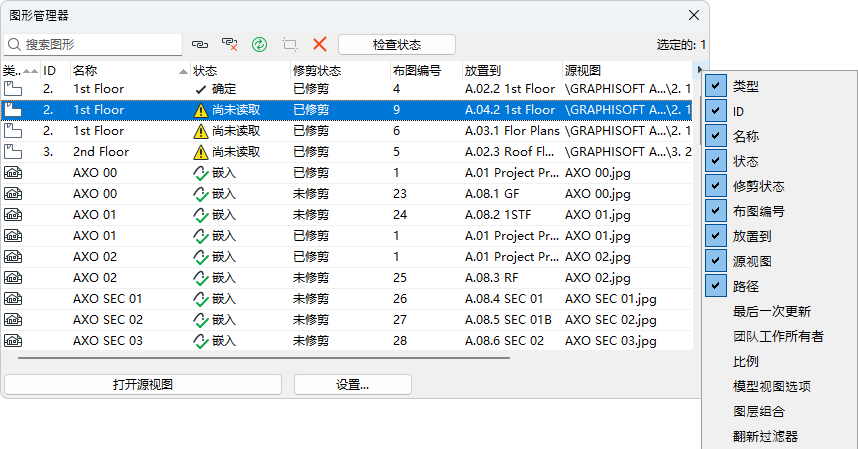Click embedded status icon of AXO SEC 03
The image size is (858, 449).
(201, 341)
